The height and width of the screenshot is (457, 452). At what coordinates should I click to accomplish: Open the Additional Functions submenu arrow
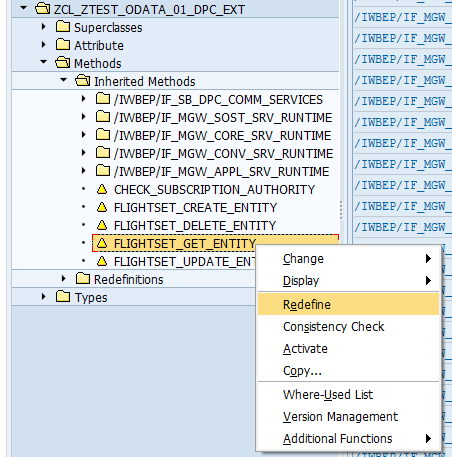pos(428,439)
